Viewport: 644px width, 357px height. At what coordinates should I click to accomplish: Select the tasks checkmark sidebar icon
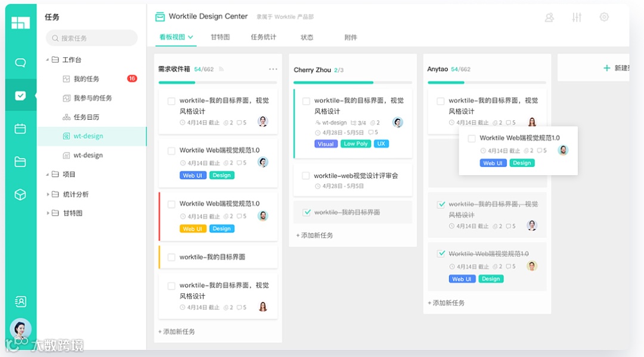[x=20, y=95]
